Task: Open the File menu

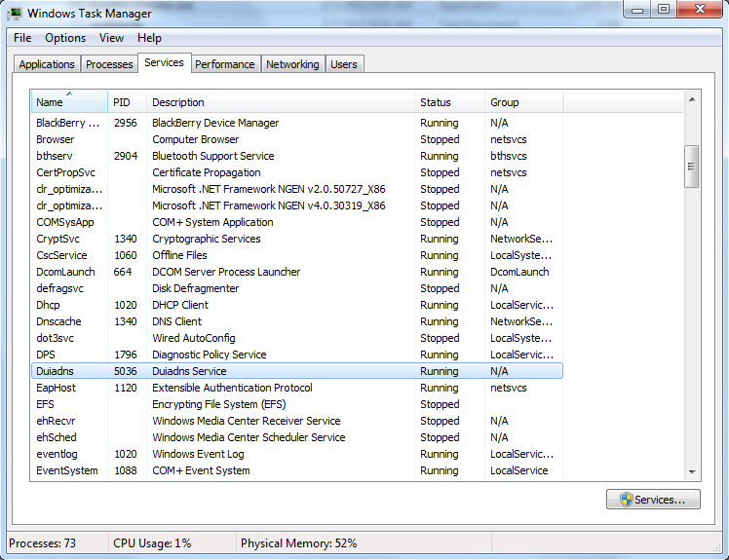Action: point(22,38)
